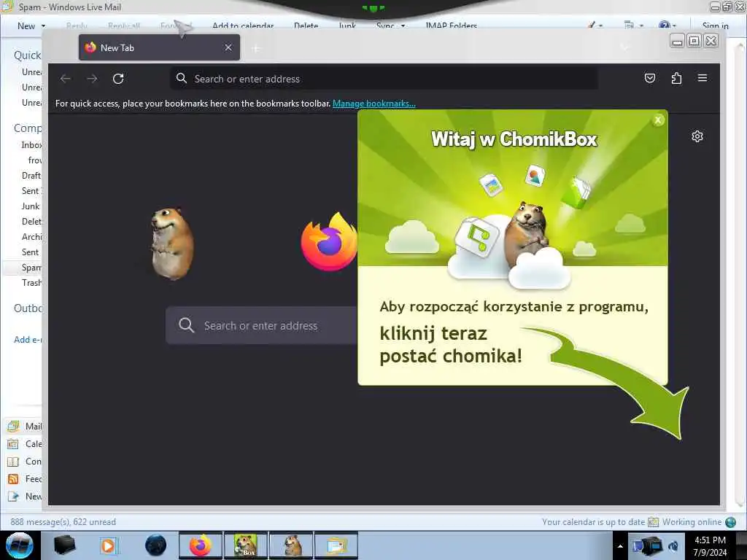Viewport: 747px width, 560px height.
Task: Click the Firefox address bar field
Action: pyautogui.click(x=384, y=79)
